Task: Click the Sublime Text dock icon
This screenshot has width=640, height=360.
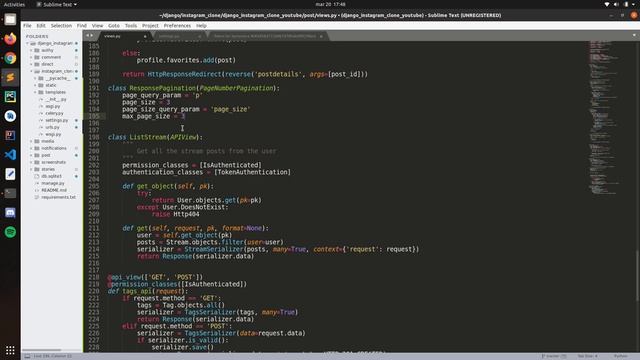Action: tap(10, 77)
